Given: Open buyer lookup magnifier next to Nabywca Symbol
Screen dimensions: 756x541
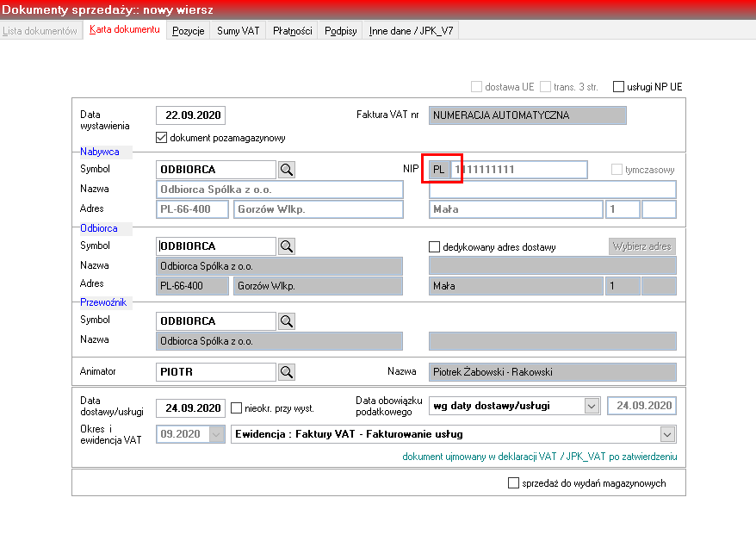Looking at the screenshot, I should [287, 169].
